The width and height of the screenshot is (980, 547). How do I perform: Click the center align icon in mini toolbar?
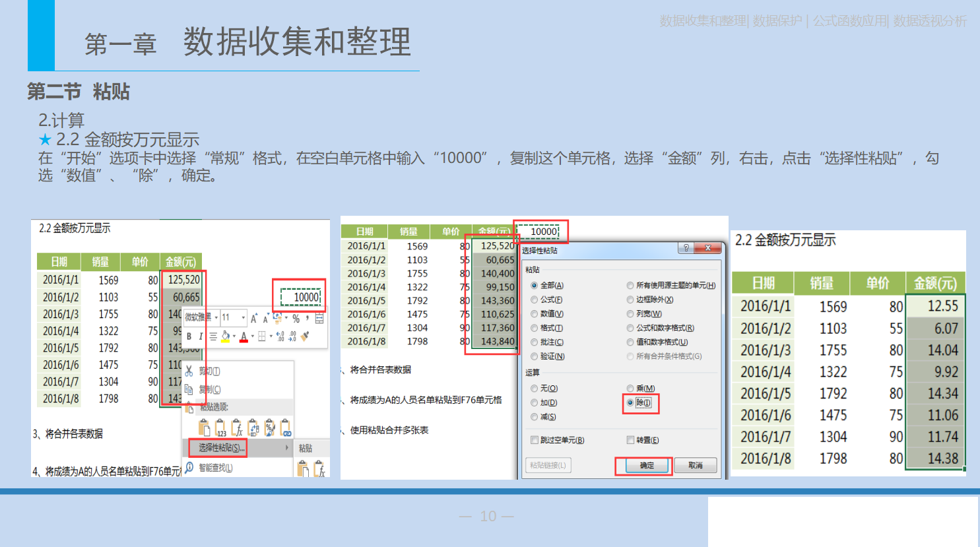[x=213, y=337]
